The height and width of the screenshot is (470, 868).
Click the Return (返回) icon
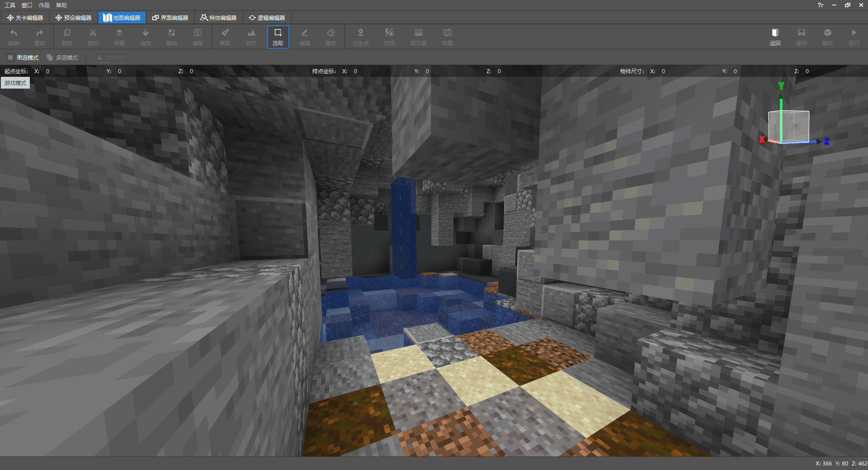click(x=775, y=37)
